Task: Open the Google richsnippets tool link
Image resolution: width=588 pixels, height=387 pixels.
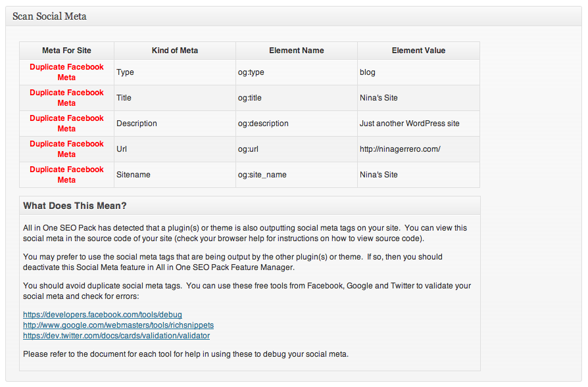Action: 118,325
